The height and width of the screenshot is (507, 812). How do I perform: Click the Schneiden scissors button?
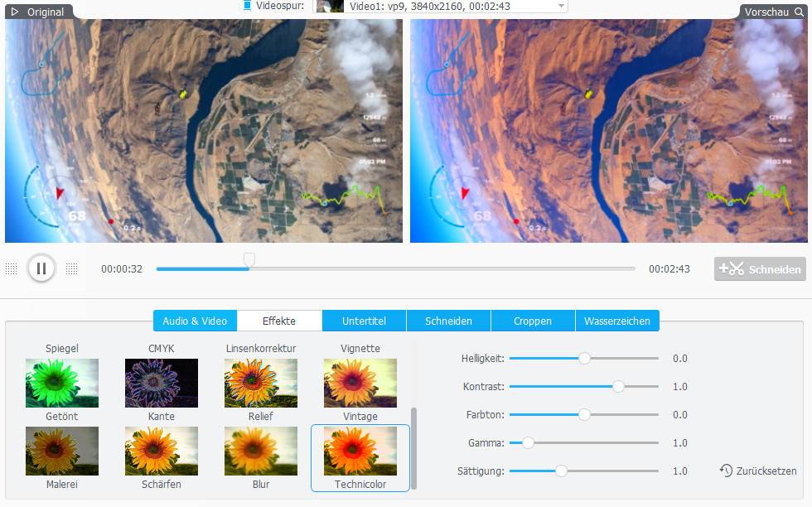click(760, 268)
